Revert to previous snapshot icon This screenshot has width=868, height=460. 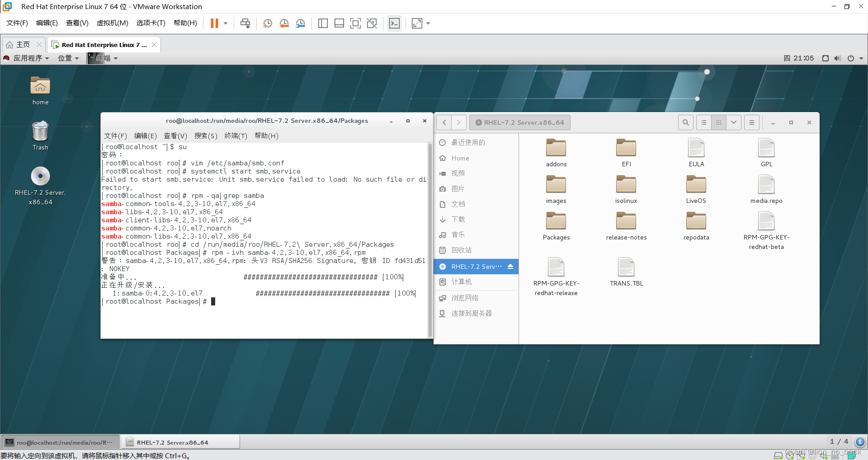point(284,23)
